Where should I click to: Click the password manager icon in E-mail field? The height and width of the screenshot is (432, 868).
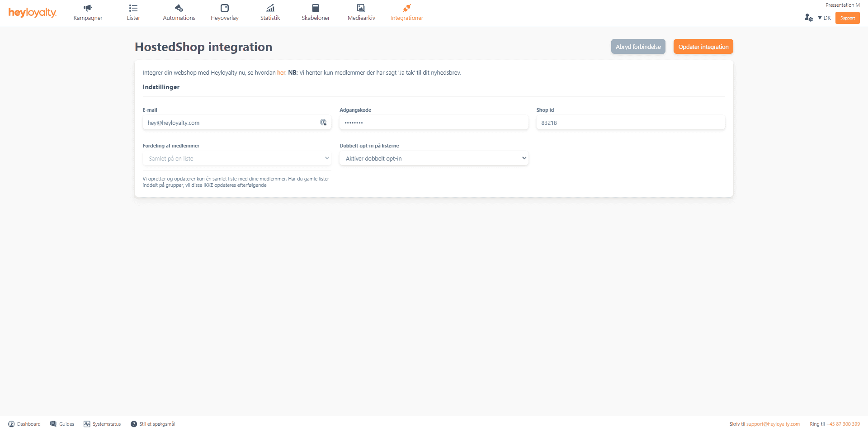coord(323,123)
